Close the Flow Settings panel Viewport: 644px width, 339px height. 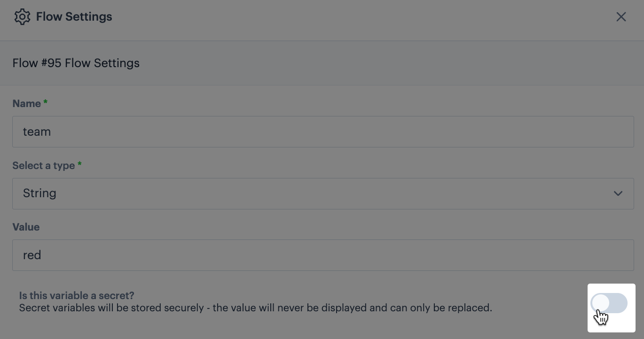[x=621, y=17]
